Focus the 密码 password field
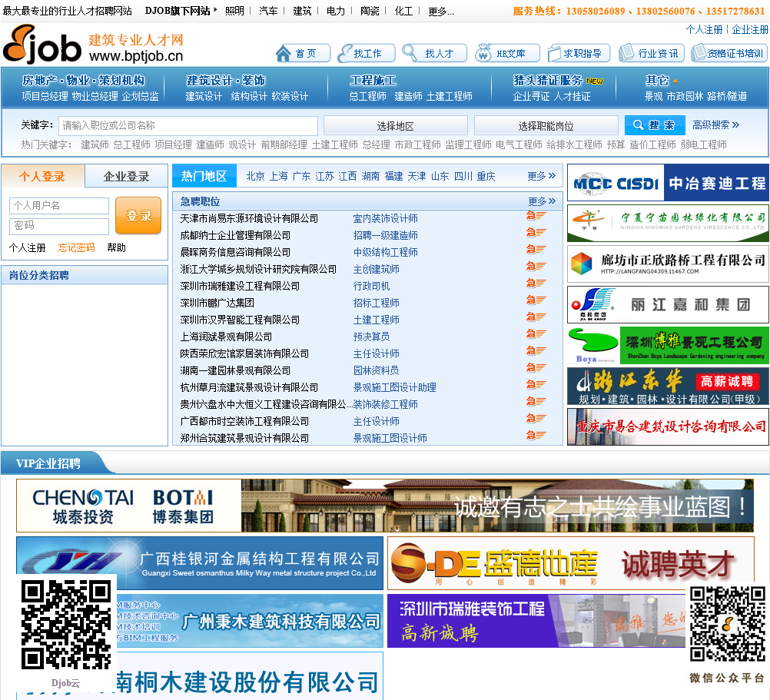 pos(59,225)
